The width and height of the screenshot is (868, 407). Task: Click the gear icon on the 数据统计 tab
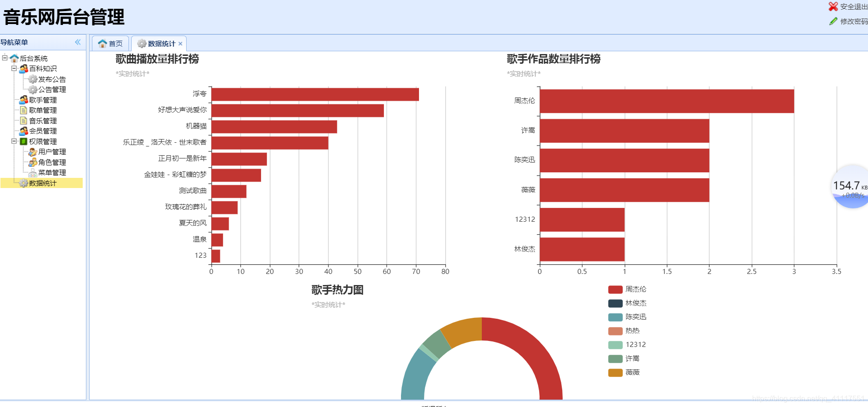click(x=142, y=43)
